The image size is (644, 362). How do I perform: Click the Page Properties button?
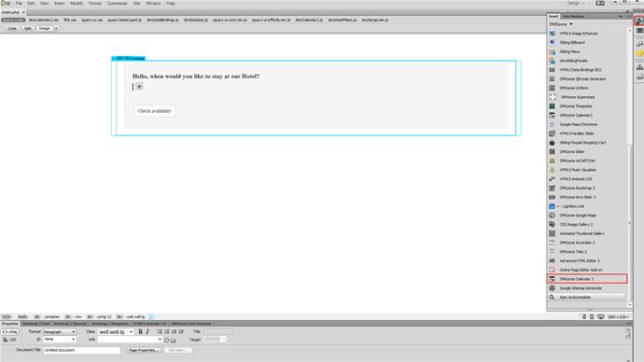pos(144,350)
